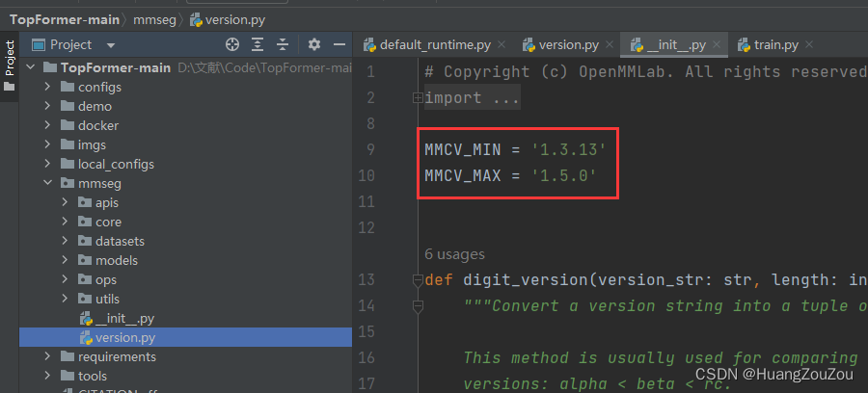Click version.py in the breadcrumb bar

[228, 20]
